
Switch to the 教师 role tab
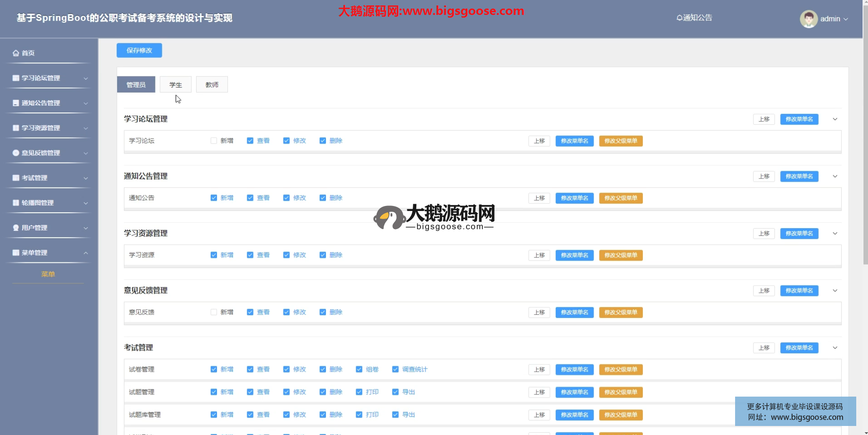(212, 84)
